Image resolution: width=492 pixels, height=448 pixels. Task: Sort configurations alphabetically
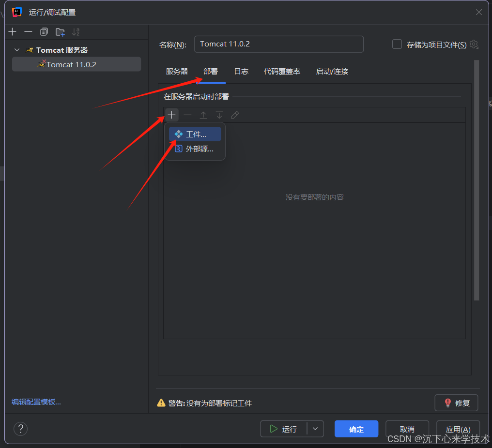[x=76, y=31]
